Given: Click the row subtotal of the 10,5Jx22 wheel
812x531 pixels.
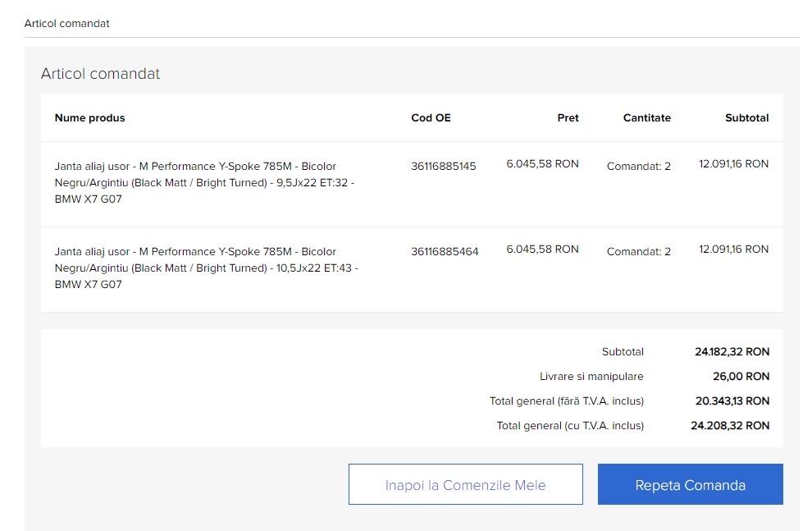Looking at the screenshot, I should pos(733,249).
